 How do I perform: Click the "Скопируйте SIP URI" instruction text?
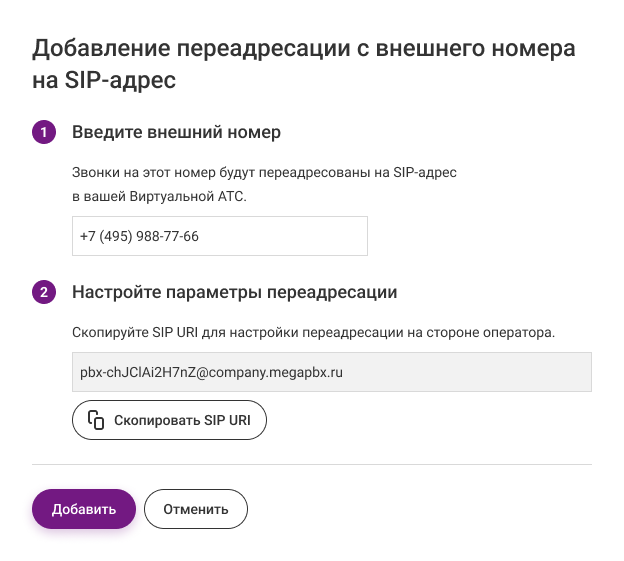313,331
